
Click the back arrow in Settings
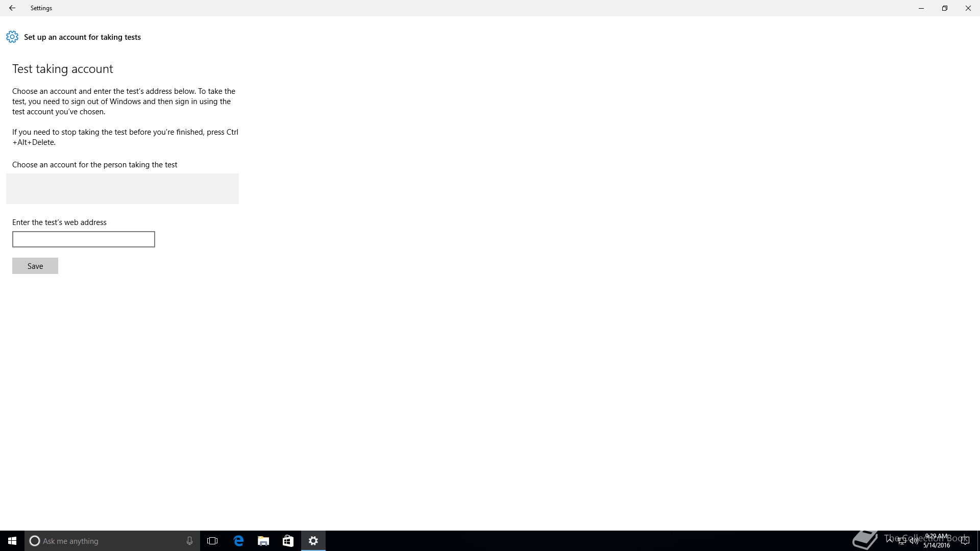12,8
